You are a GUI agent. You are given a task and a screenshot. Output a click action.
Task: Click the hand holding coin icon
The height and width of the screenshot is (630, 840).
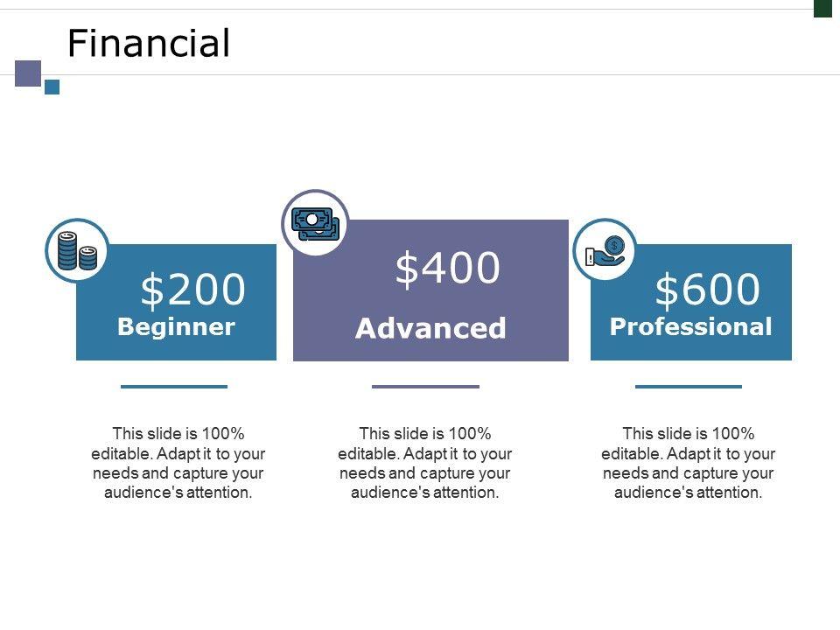point(605,250)
